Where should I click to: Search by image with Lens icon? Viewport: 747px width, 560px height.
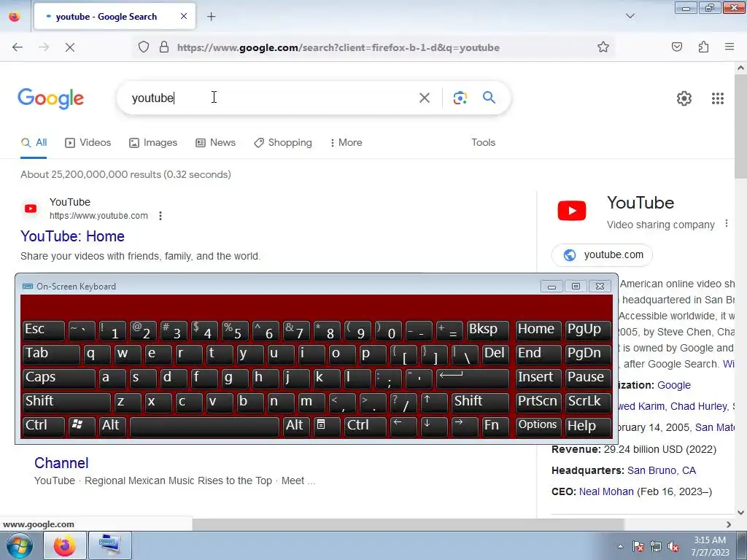click(x=460, y=98)
